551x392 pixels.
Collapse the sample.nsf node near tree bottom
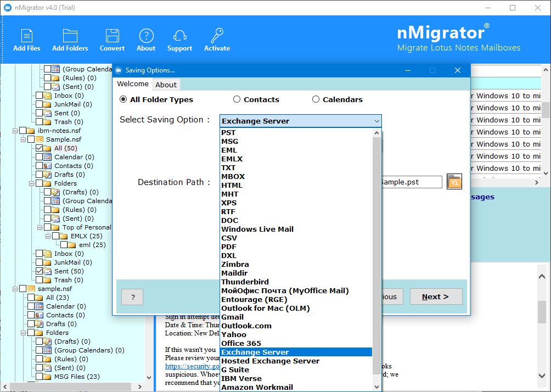click(x=15, y=289)
